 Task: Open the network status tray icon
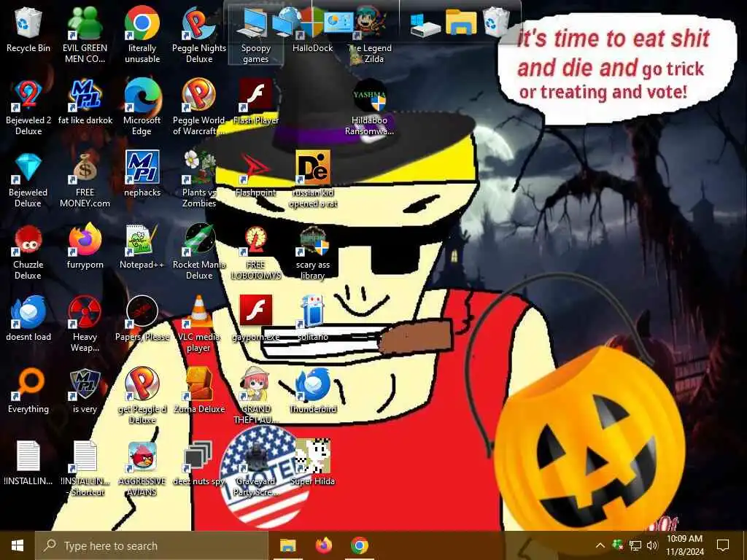point(635,545)
